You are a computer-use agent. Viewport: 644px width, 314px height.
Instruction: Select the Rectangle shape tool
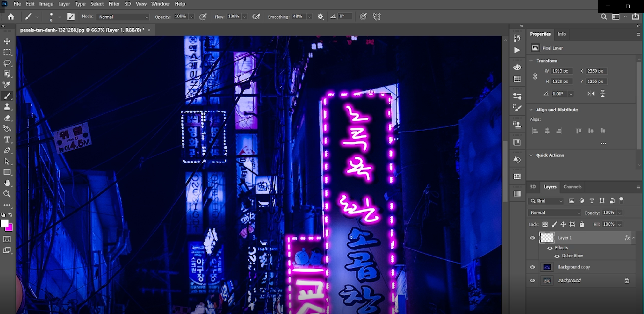[7, 172]
